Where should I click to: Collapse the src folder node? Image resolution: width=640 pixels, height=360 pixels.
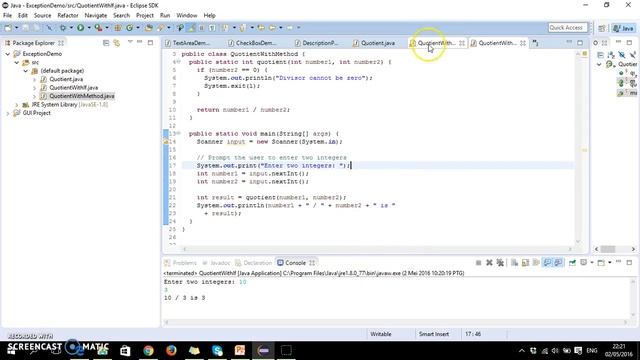point(17,62)
